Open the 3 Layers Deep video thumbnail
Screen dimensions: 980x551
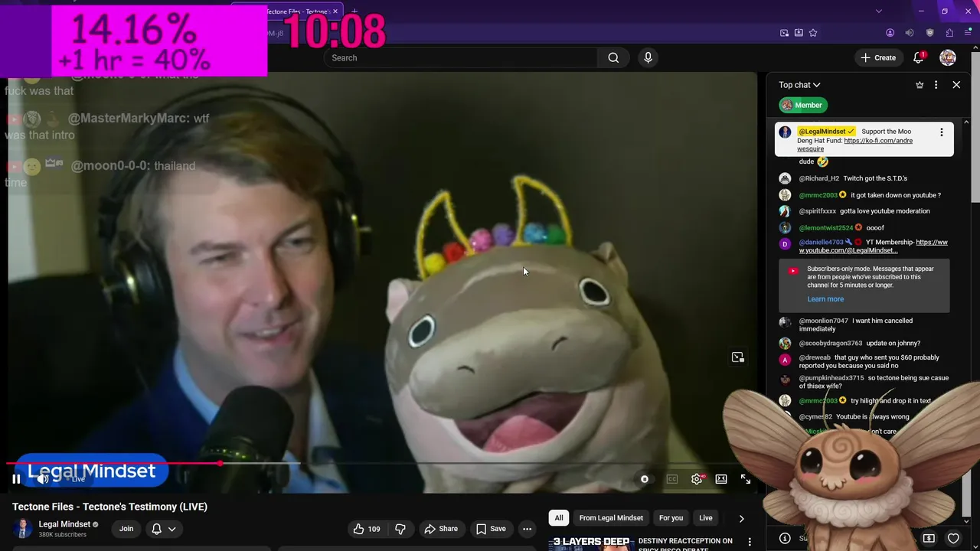coord(590,543)
